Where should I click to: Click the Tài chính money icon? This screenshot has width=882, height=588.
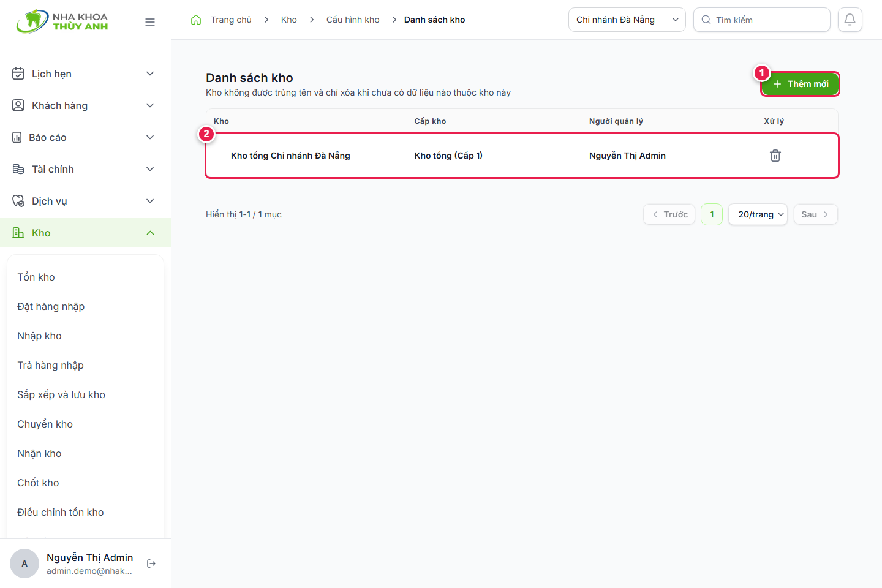pos(18,169)
